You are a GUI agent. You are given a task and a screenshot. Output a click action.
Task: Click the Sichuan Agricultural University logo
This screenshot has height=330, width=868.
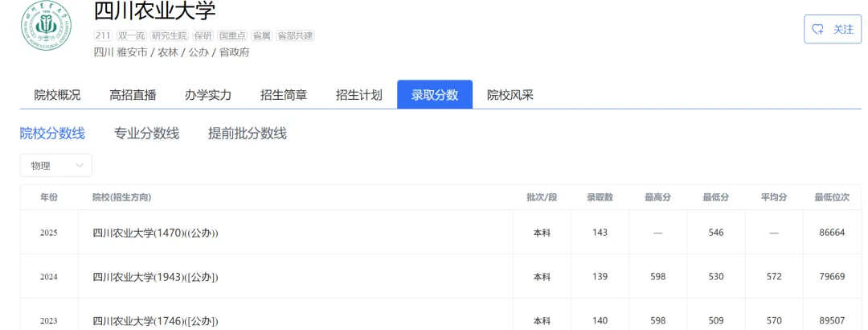[x=47, y=26]
